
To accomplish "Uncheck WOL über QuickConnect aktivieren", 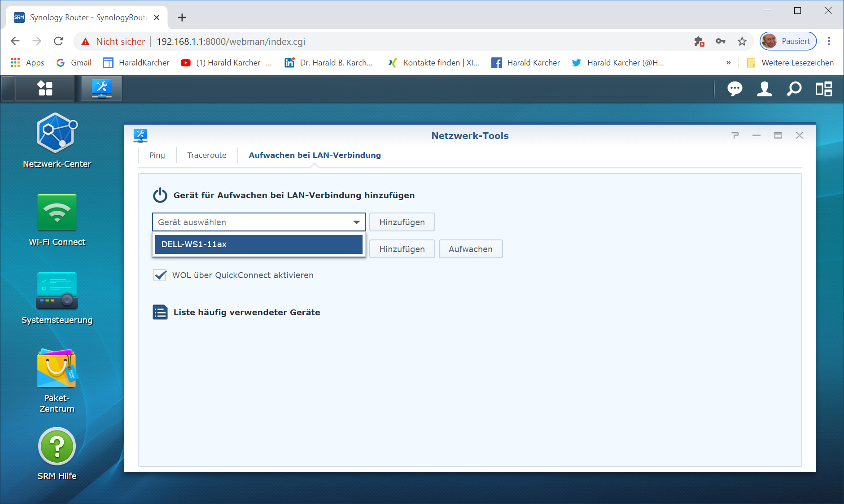I will (160, 275).
